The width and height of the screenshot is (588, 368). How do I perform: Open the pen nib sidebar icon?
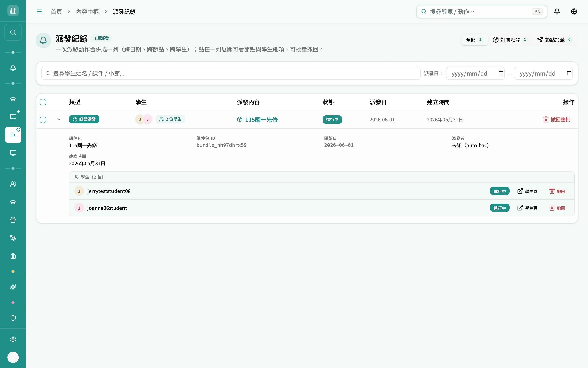(x=13, y=238)
